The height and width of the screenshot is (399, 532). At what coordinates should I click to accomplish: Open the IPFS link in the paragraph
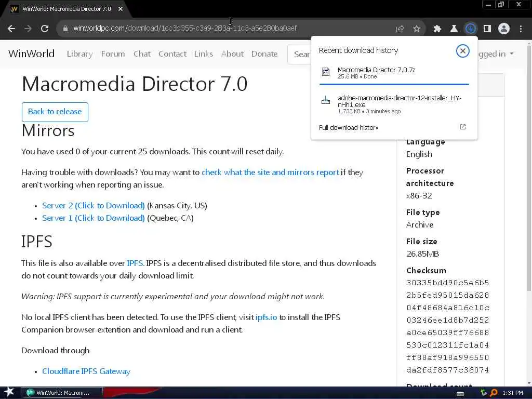pos(136,263)
